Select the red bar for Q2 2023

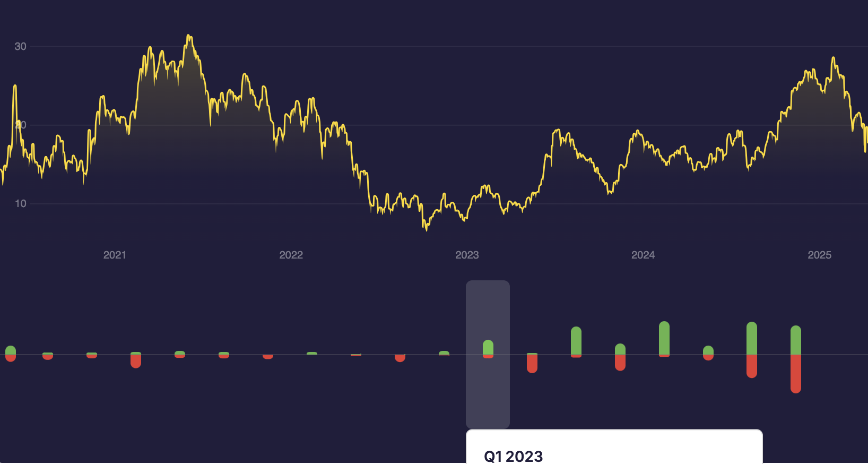[x=532, y=364]
